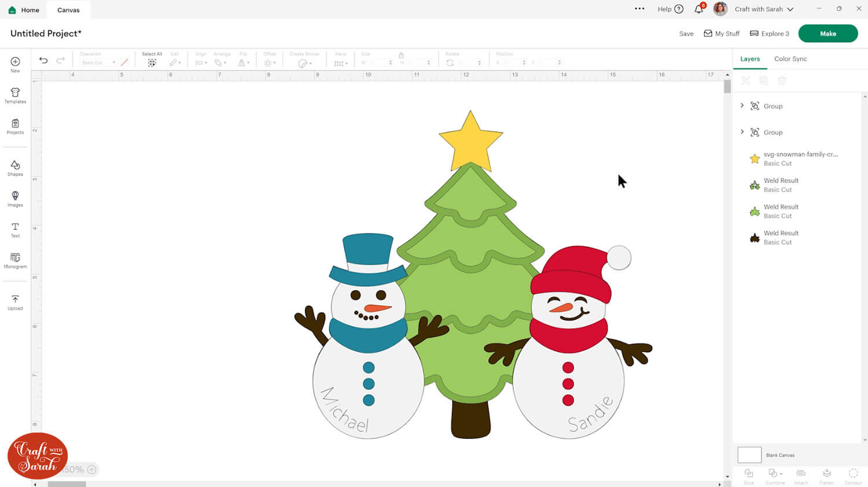Click the Save button
868x487 pixels.
click(686, 34)
